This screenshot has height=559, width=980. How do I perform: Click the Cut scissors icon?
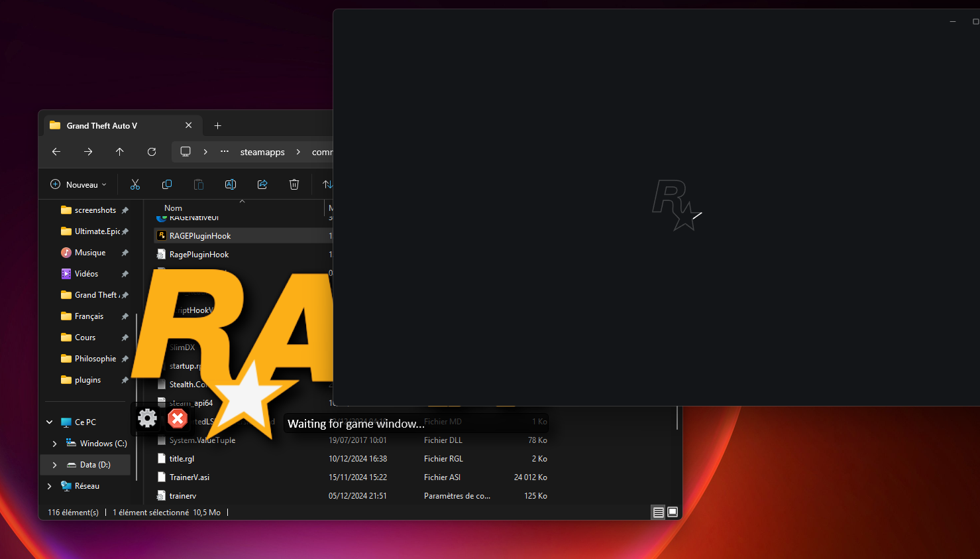pos(135,184)
